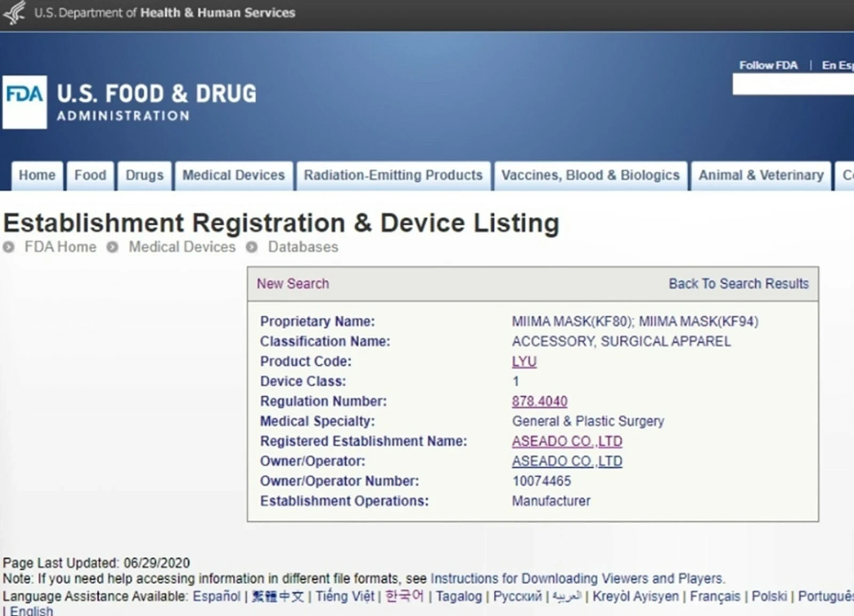Go to Vaccines, Blood & Biologics tab
The image size is (854, 616).
tap(591, 176)
